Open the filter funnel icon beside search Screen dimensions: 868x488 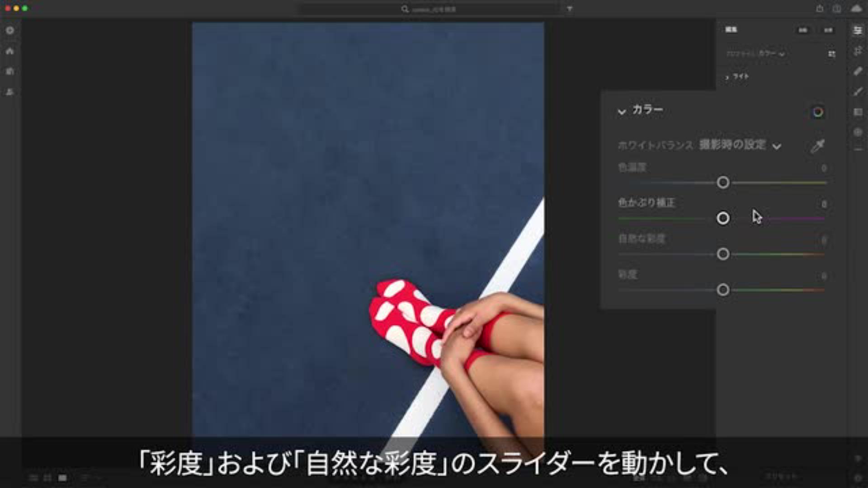570,9
